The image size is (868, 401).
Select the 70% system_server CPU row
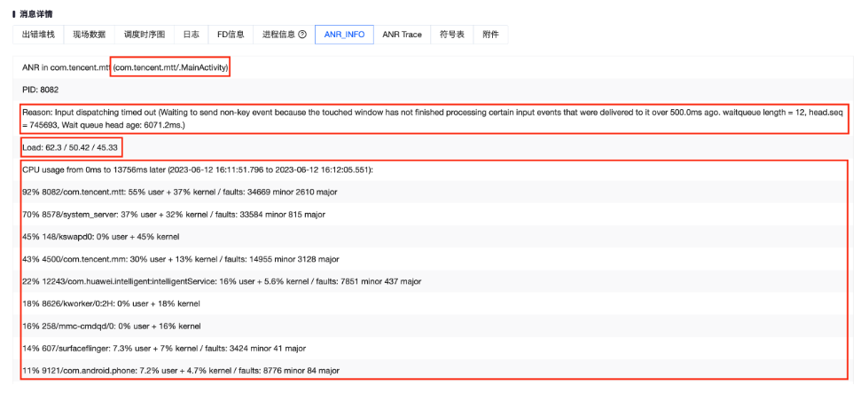[x=173, y=214]
